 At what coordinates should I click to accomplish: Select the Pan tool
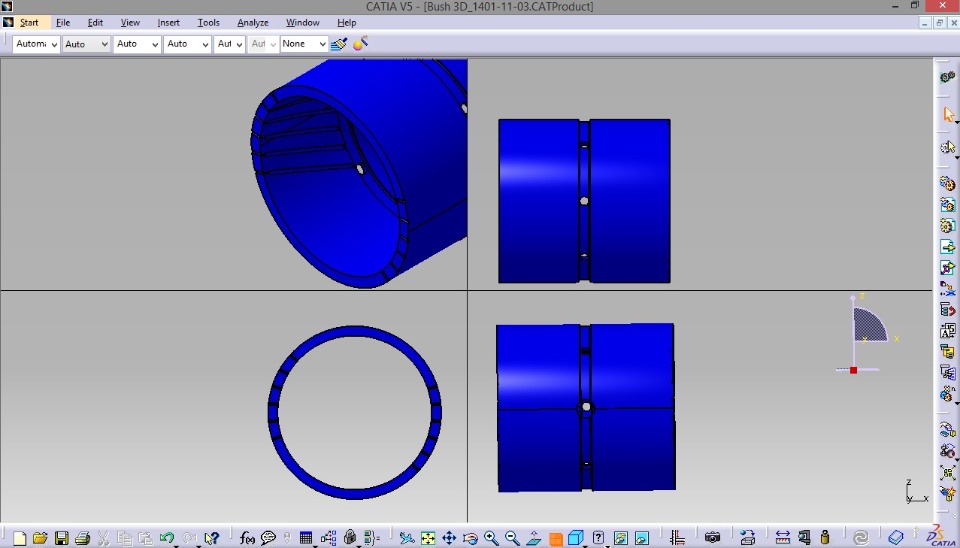pyautogui.click(x=449, y=538)
